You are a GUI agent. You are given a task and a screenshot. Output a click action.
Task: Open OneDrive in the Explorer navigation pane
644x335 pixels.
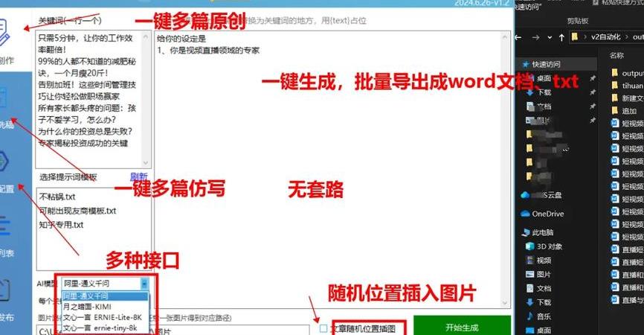pyautogui.click(x=542, y=214)
